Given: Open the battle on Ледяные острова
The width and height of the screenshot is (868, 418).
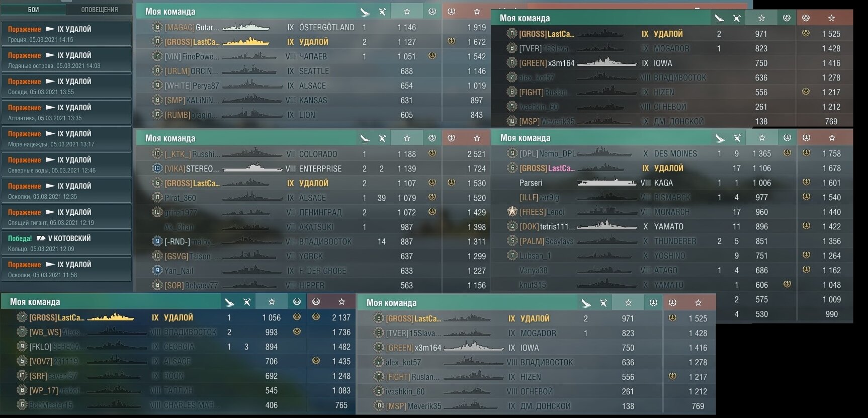Looking at the screenshot, I should point(66,60).
